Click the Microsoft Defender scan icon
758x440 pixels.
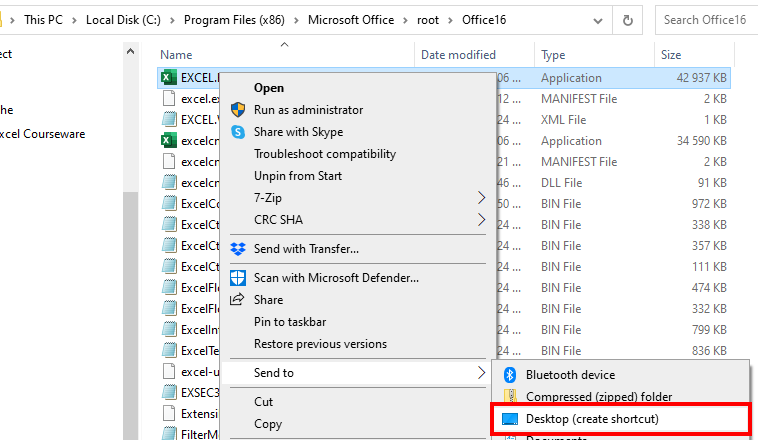(238, 278)
